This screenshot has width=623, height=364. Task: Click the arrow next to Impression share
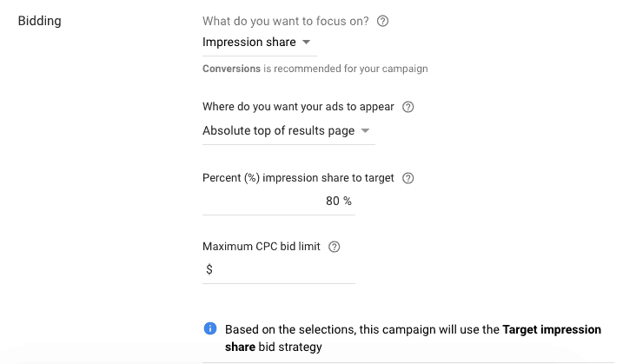(307, 42)
